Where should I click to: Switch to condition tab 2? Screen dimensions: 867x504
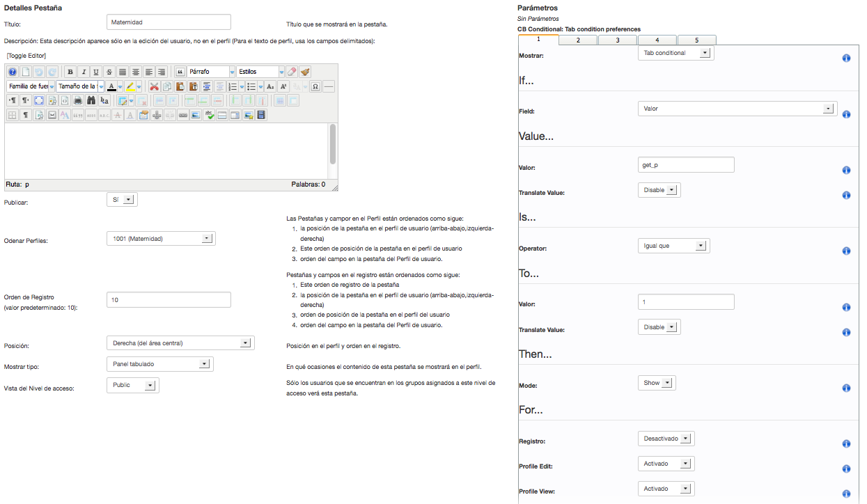coord(578,40)
